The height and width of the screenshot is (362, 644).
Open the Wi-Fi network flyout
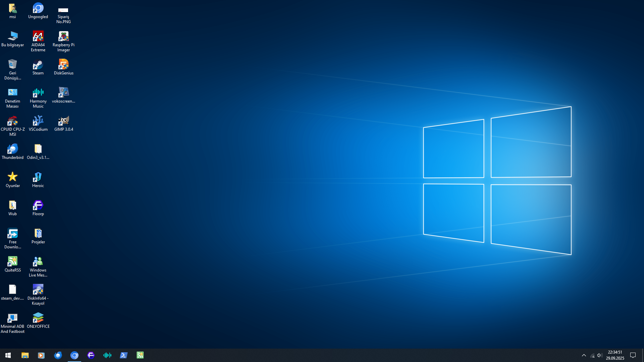click(592, 355)
